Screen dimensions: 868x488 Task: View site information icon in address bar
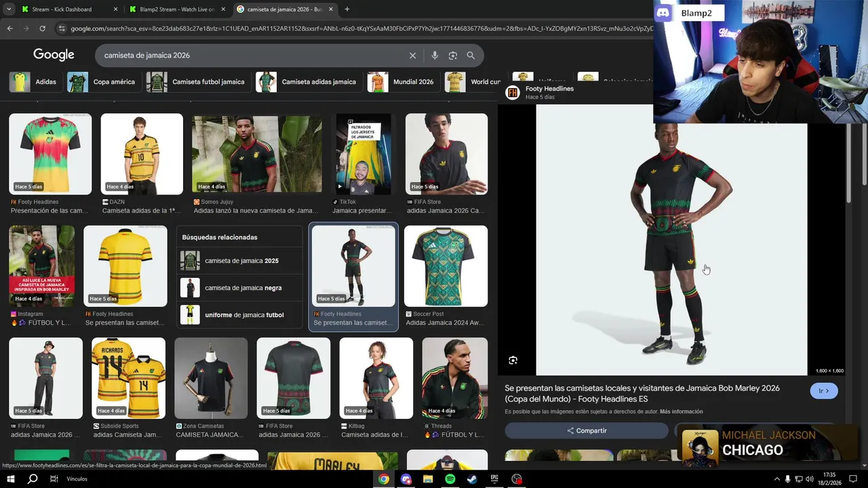click(x=62, y=28)
